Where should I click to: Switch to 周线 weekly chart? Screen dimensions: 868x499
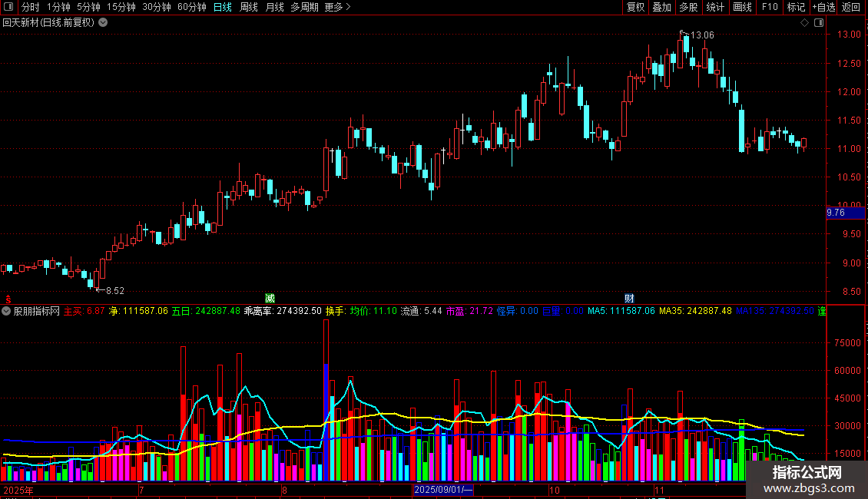pyautogui.click(x=249, y=7)
